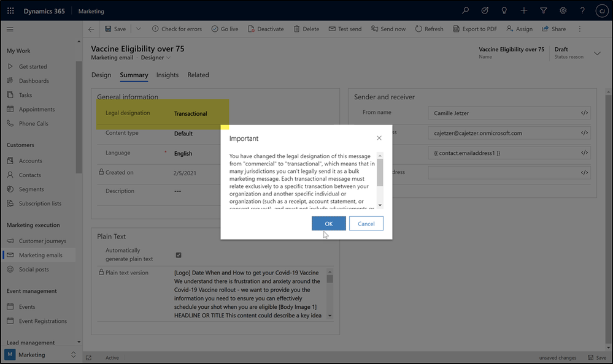Viewport: 613px width, 364px height.
Task: Expand the header details chevron
Action: pyautogui.click(x=597, y=53)
